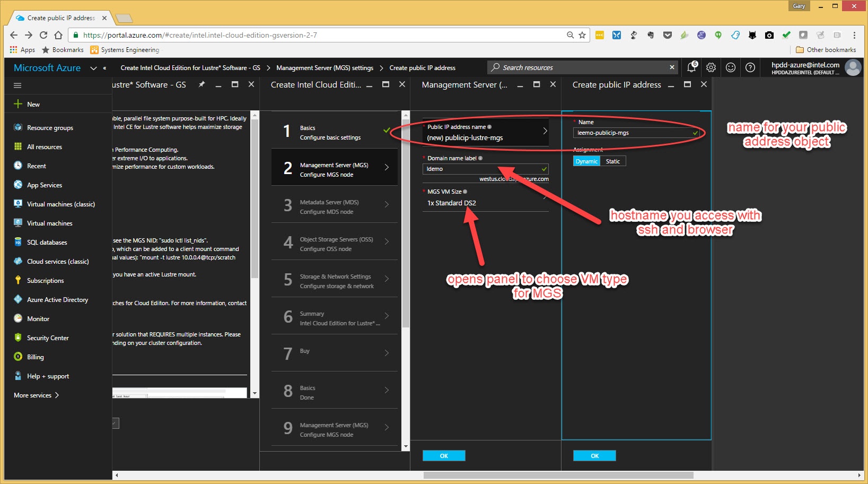Image resolution: width=868 pixels, height=484 pixels.
Task: Open Monitor in sidebar
Action: pos(38,319)
